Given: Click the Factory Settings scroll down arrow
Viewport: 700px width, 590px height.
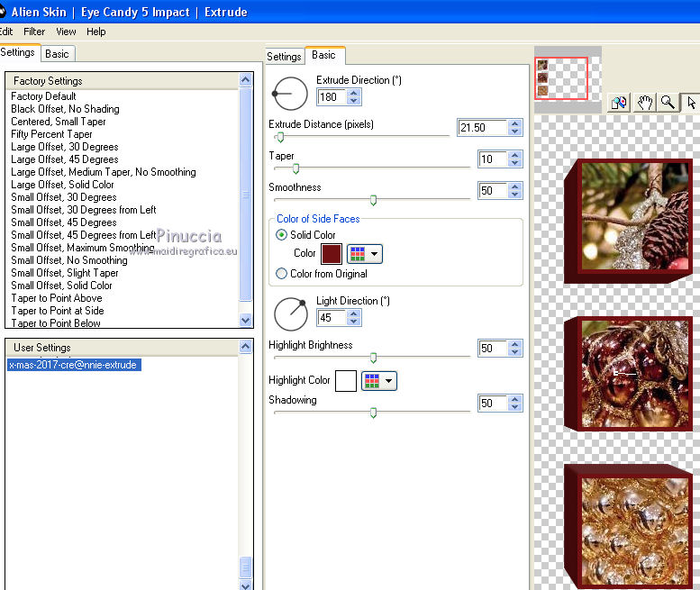Looking at the screenshot, I should (246, 320).
